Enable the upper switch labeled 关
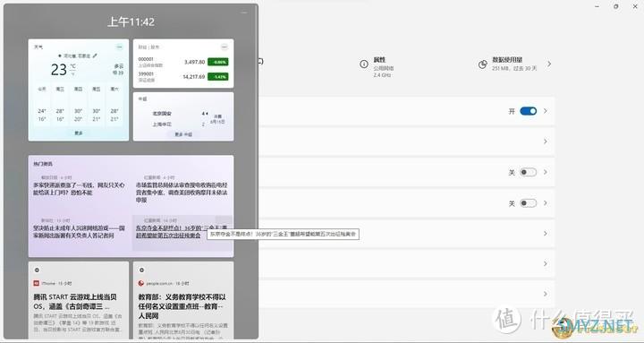 click(529, 172)
